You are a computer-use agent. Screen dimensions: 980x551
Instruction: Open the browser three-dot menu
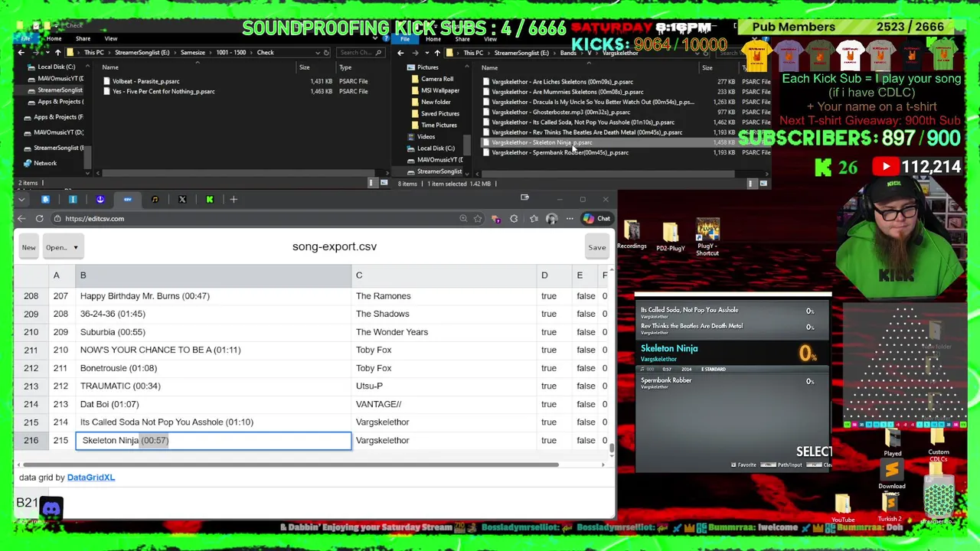click(570, 219)
